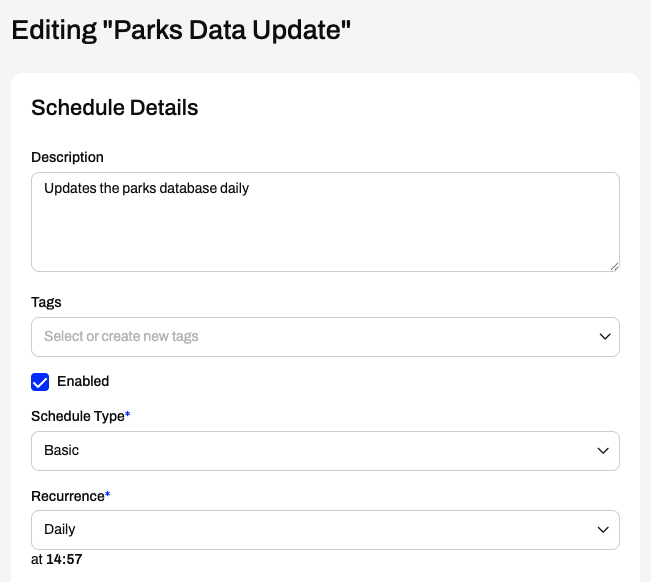The height and width of the screenshot is (582, 651).
Task: Uncheck the Enabled checkbox
Action: [40, 382]
